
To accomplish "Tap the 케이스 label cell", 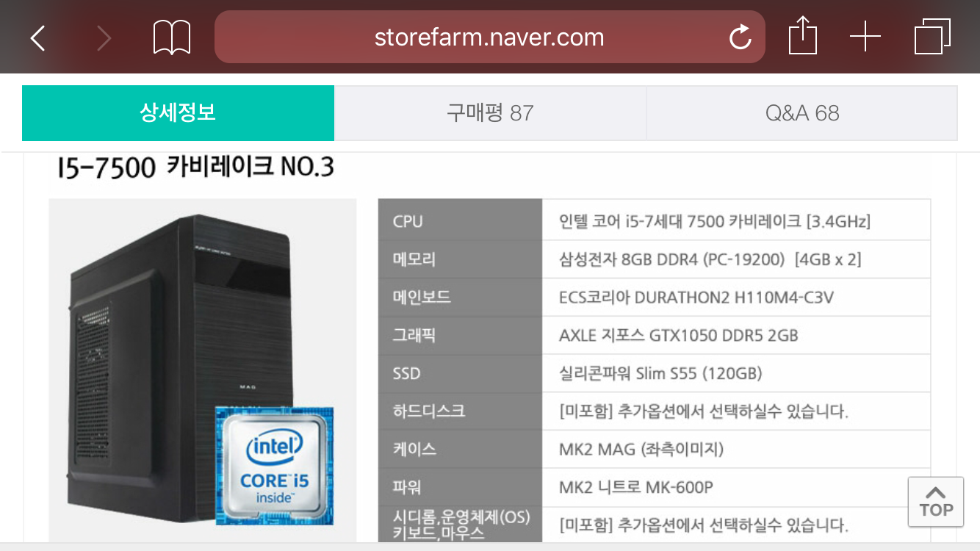I will (x=460, y=449).
